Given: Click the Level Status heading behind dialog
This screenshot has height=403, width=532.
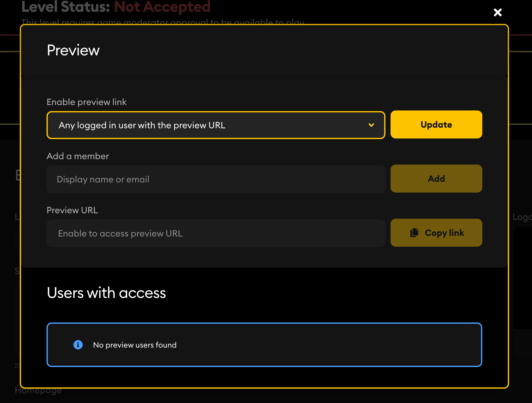Looking at the screenshot, I should (66, 7).
